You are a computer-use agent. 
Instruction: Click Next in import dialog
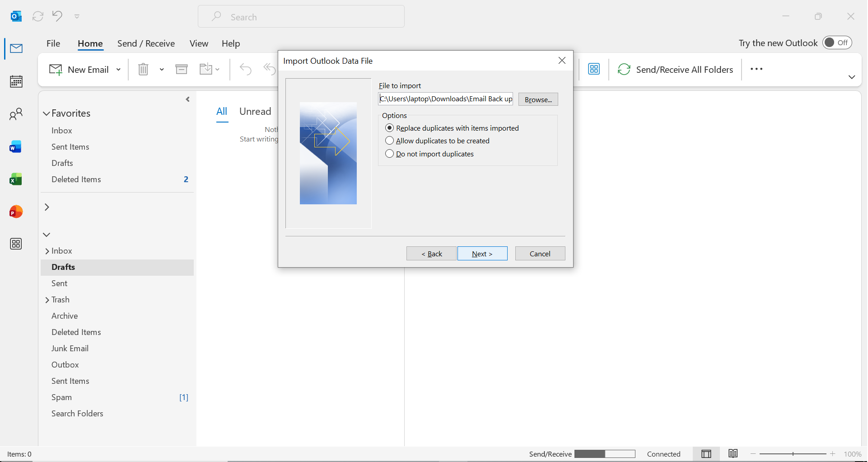482,254
